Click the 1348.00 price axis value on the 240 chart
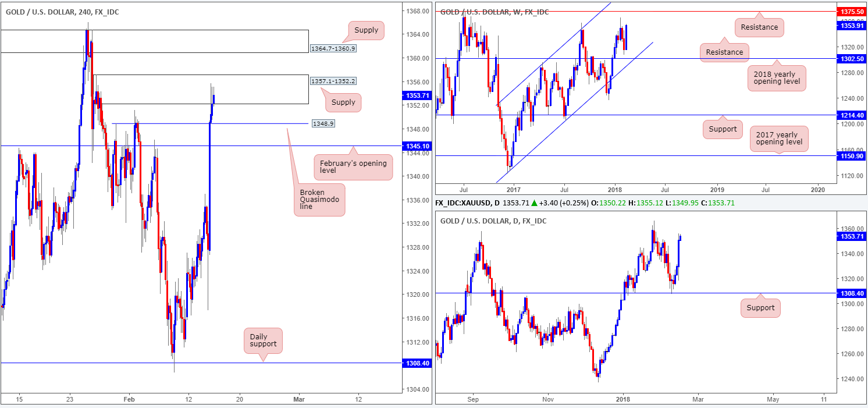Image resolution: width=868 pixels, height=408 pixels. [417, 129]
